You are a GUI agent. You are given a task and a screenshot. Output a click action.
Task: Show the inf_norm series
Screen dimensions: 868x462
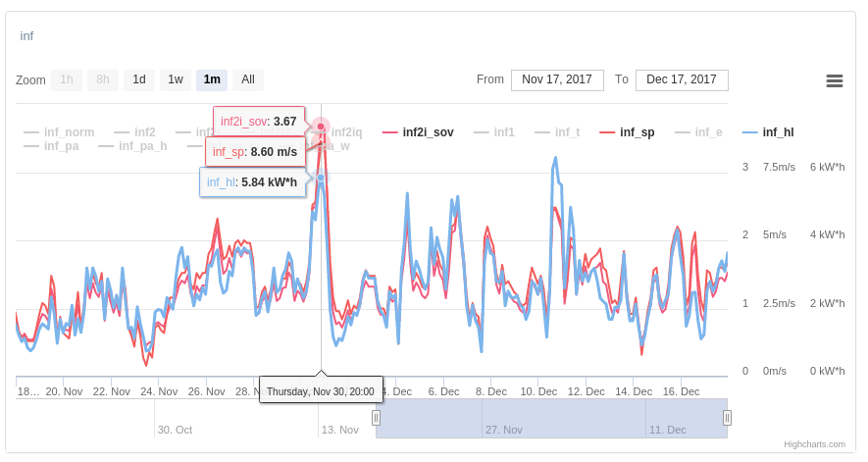(x=59, y=132)
